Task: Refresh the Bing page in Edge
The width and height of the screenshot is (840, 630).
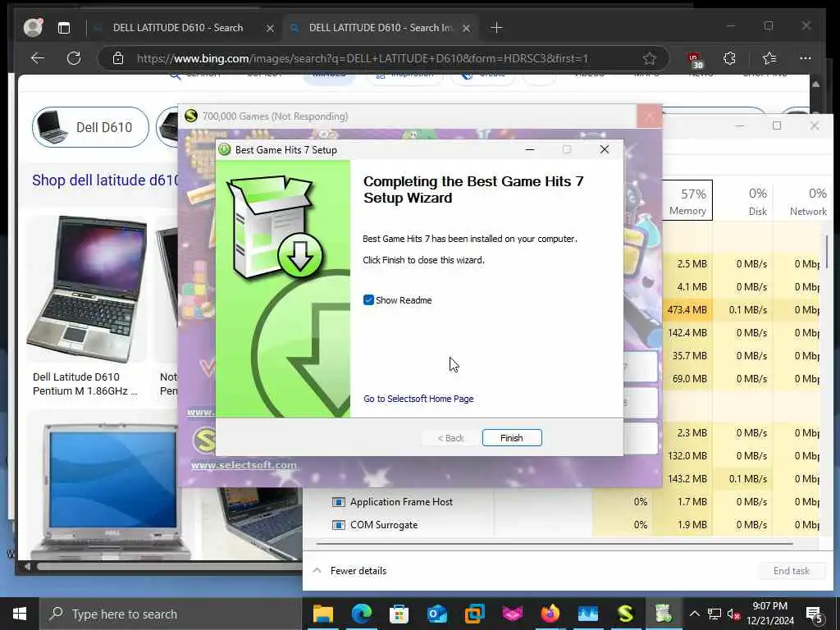Action: coord(73,58)
